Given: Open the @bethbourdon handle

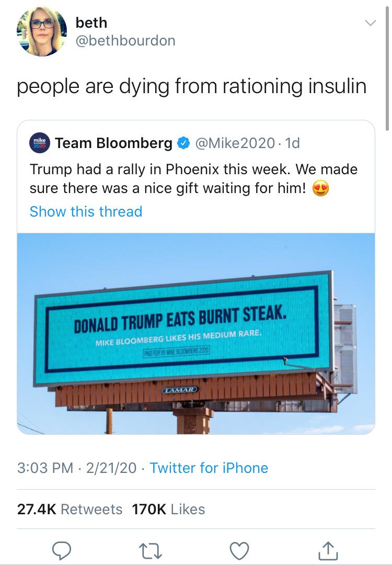Looking at the screenshot, I should (125, 41).
